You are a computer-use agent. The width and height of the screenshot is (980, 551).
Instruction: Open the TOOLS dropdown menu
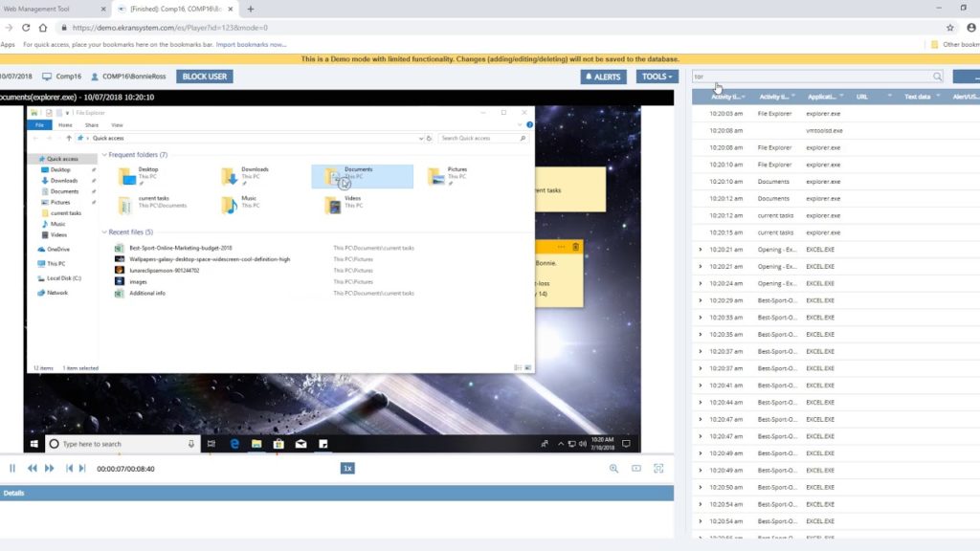[657, 77]
